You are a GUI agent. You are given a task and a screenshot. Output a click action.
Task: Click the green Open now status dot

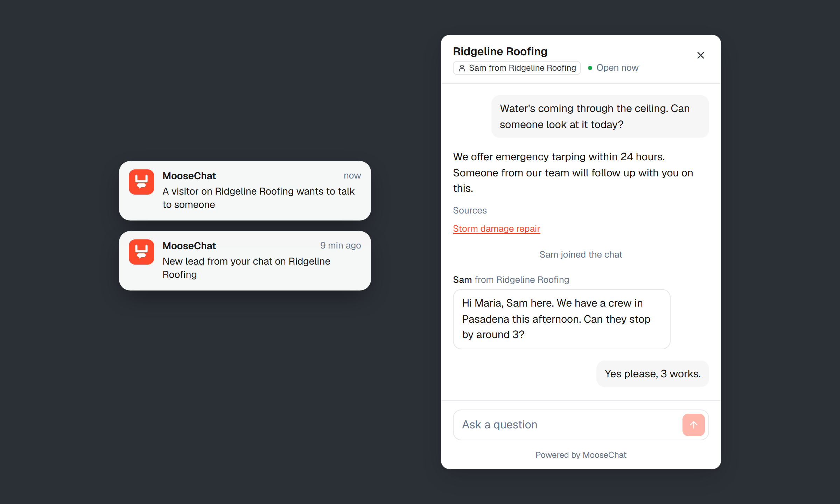click(590, 68)
